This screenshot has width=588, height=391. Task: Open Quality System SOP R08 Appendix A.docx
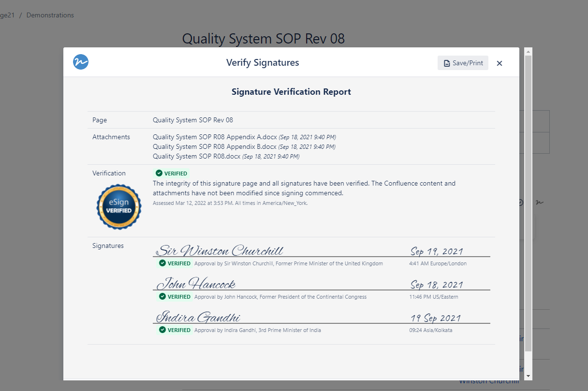click(x=215, y=137)
